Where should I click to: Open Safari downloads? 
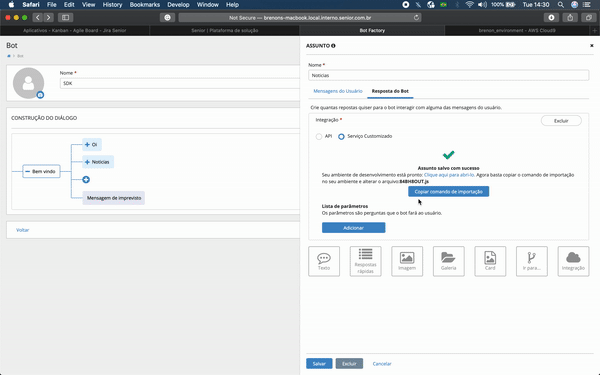(x=551, y=18)
